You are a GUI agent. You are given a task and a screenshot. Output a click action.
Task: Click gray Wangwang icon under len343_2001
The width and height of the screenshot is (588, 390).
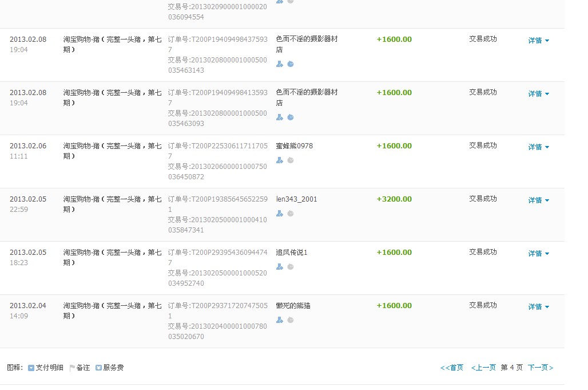[x=291, y=214]
